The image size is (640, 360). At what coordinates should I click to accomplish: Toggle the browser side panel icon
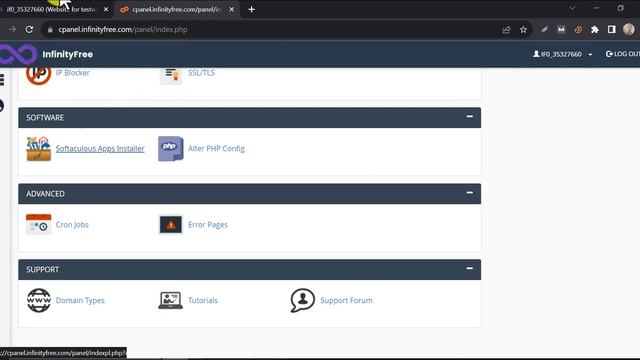pos(611,29)
